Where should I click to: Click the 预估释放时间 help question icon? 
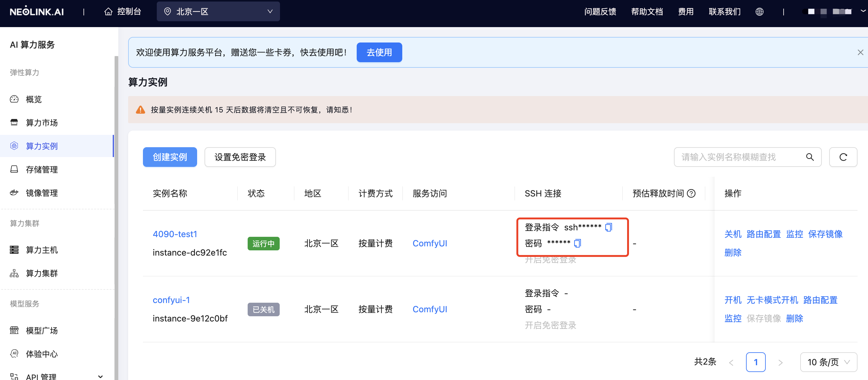point(691,193)
